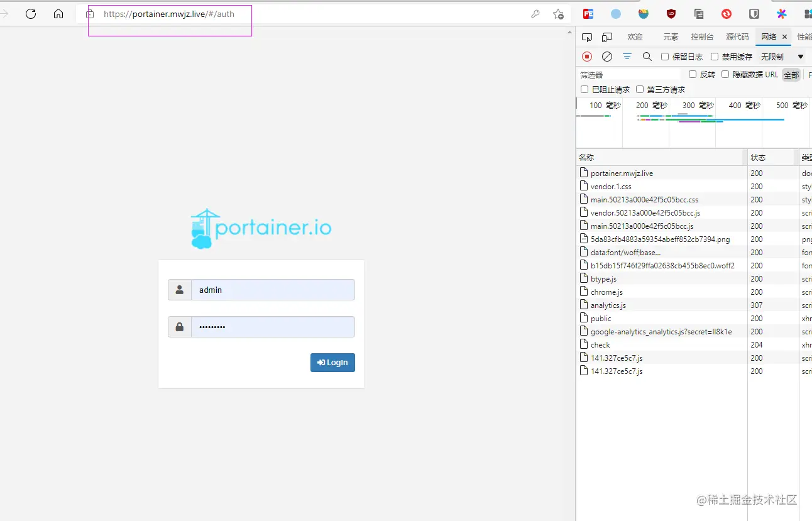
Task: Open the light blue circle extension icon
Action: click(616, 14)
